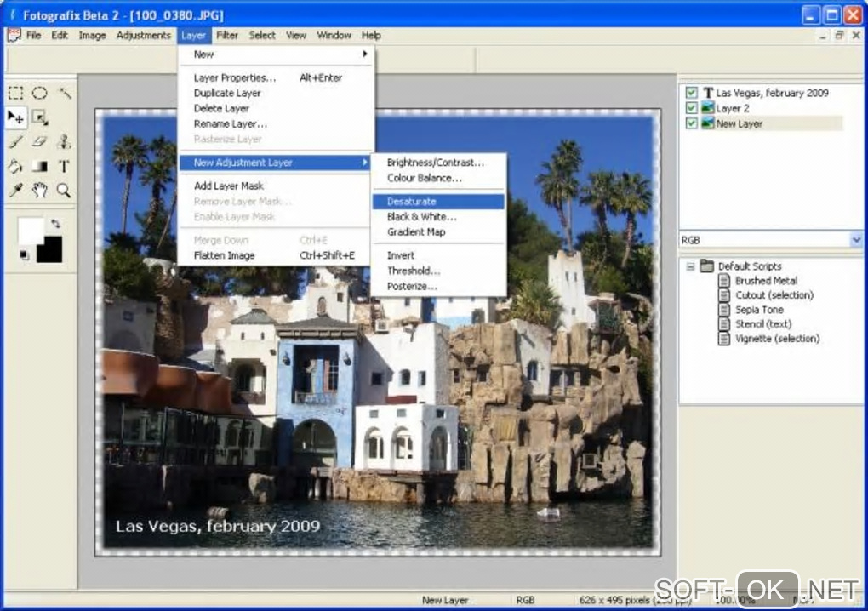Select the Rectangular Marquee tool
Viewport: 868px width, 611px height.
pyautogui.click(x=15, y=94)
